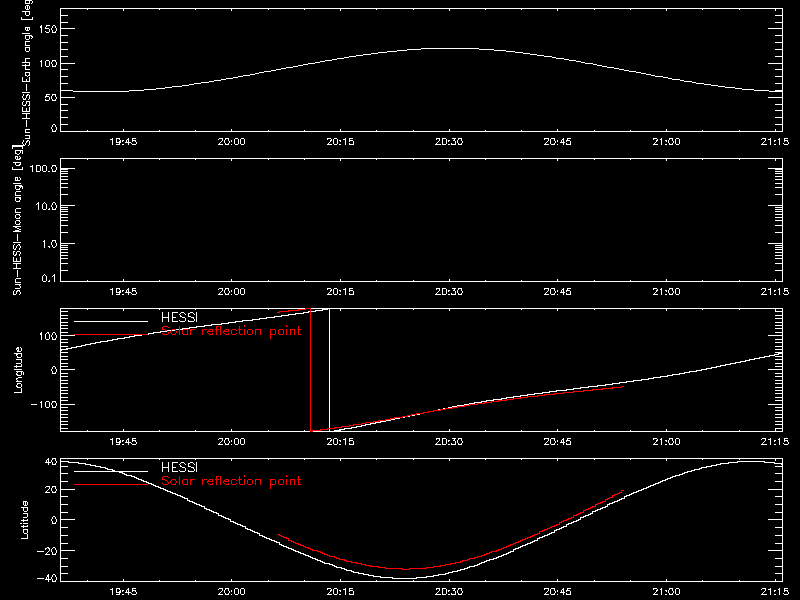The width and height of the screenshot is (800, 600).
Task: Click the Longitude axis title
Action: pos(18,370)
